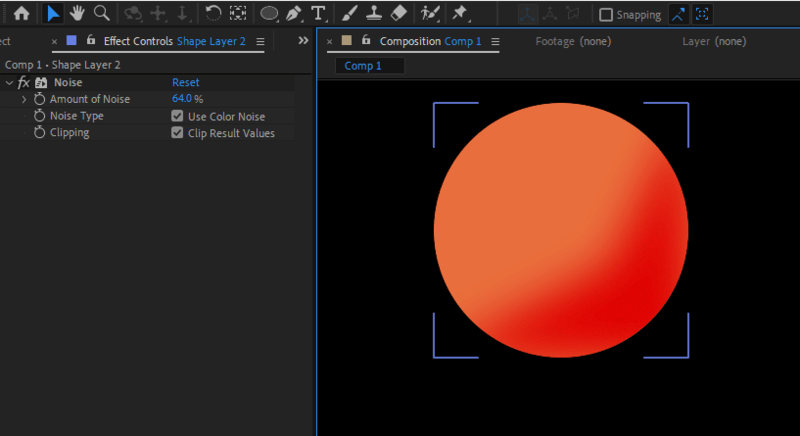
Task: Select the Eraser tool
Action: click(398, 14)
